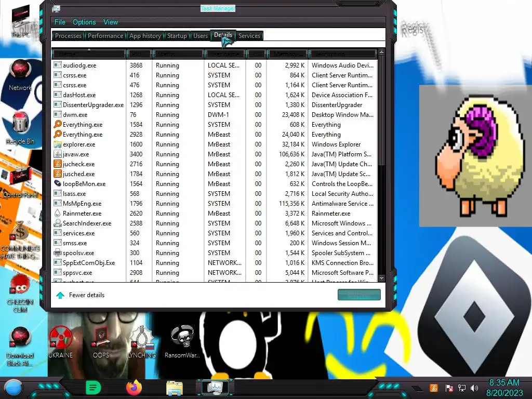The image size is (532, 399).
Task: Switch to the App history tab
Action: [x=145, y=36]
